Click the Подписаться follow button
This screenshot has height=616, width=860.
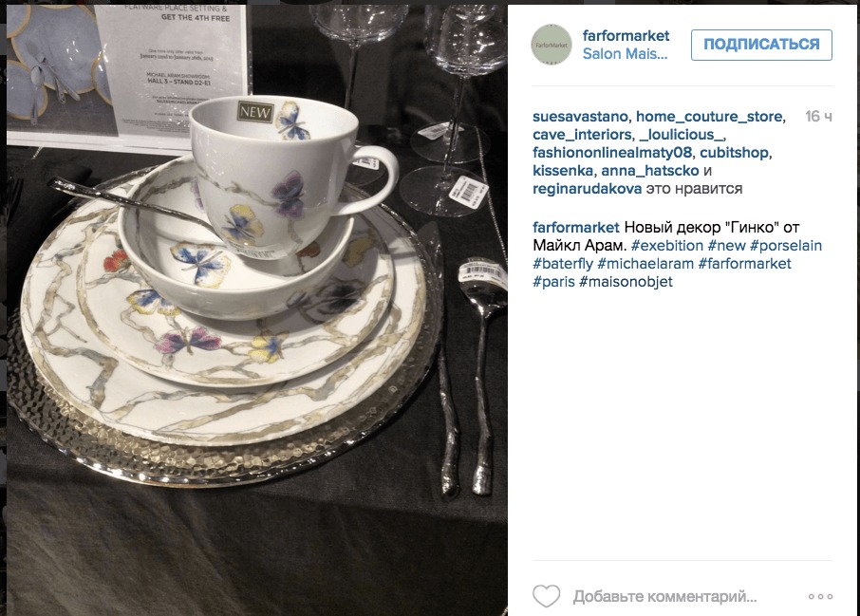pos(761,45)
